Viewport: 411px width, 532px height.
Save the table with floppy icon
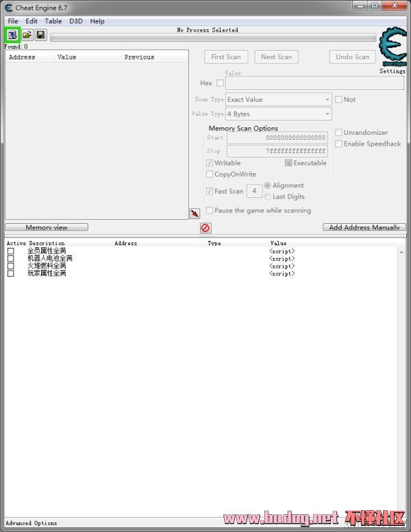coord(40,35)
